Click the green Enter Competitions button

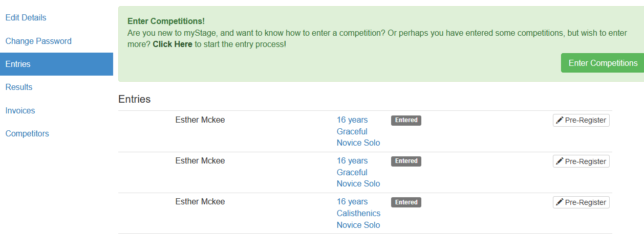click(x=603, y=63)
